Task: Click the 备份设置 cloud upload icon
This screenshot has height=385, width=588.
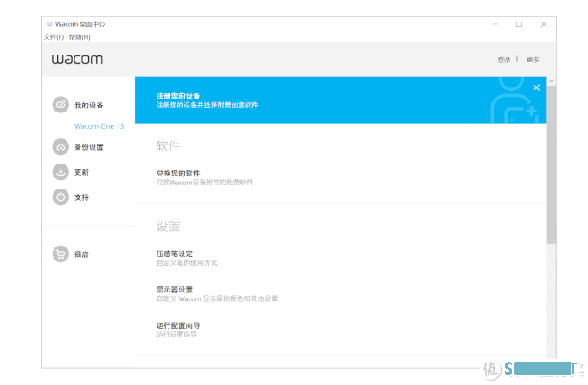Action: tap(61, 147)
